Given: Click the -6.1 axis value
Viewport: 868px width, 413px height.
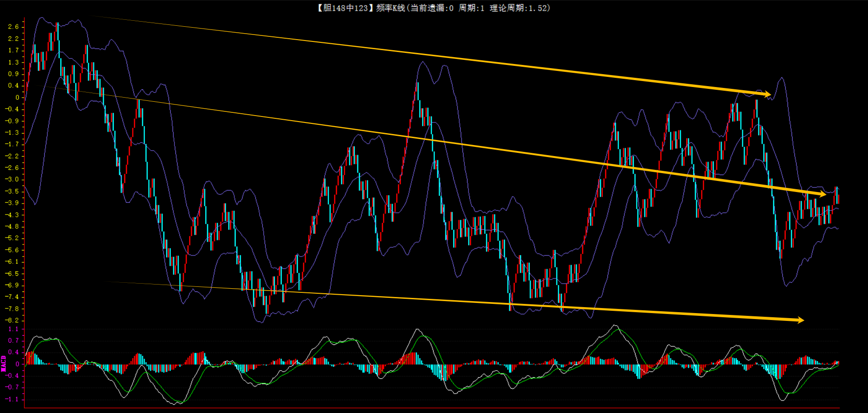Looking at the screenshot, I should point(12,262).
